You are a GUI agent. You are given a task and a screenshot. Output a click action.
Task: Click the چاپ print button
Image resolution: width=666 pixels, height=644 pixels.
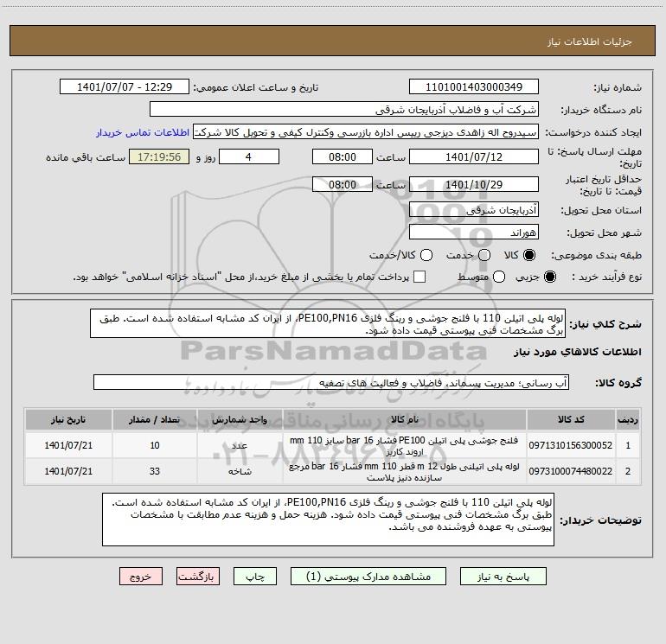click(x=255, y=577)
